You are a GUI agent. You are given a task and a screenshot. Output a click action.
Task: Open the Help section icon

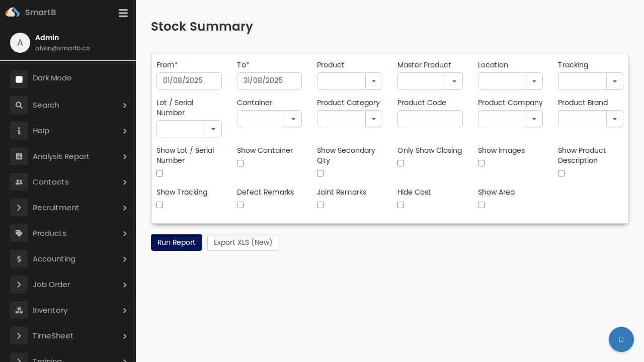coord(19,131)
